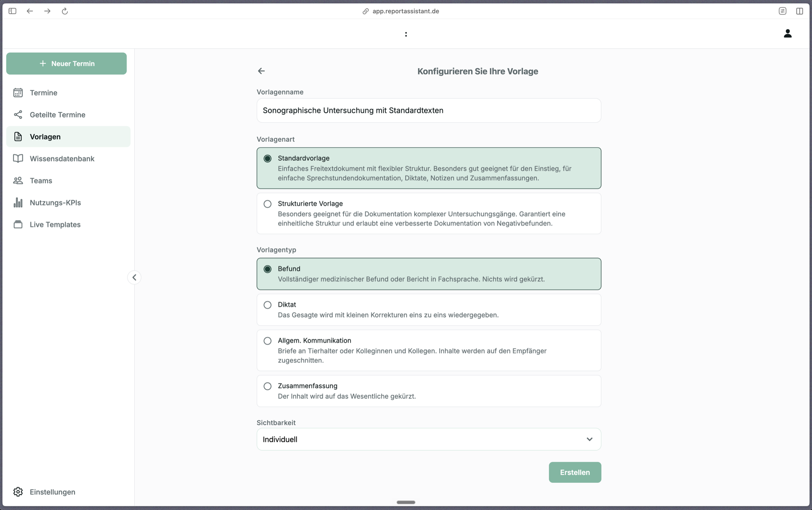Select the Zusammenfassung radio button
The height and width of the screenshot is (510, 812).
pyautogui.click(x=268, y=386)
